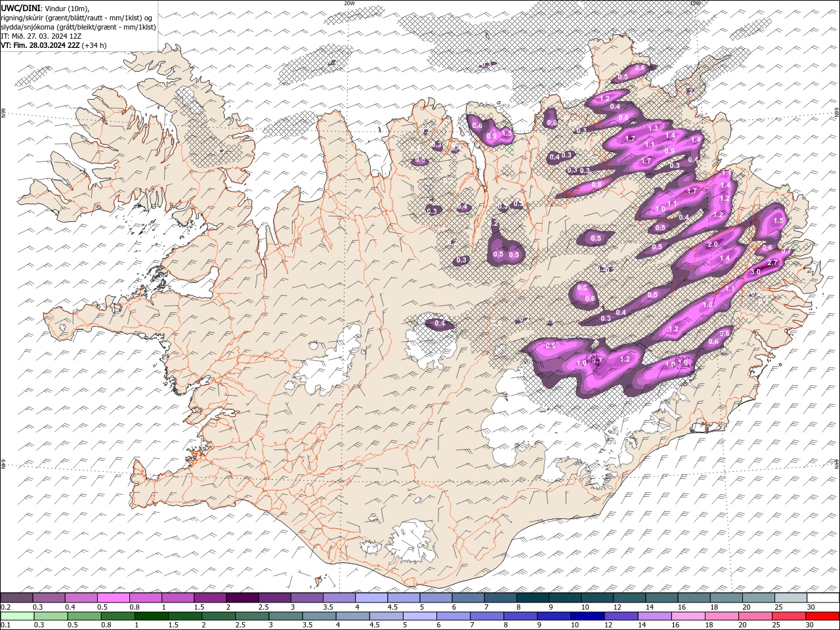Viewport: 840px width, 630px height.
Task: Click the valid time 'VT: Fim. 28.03.2024 22Z (+34 h)'
Action: click(x=54, y=45)
